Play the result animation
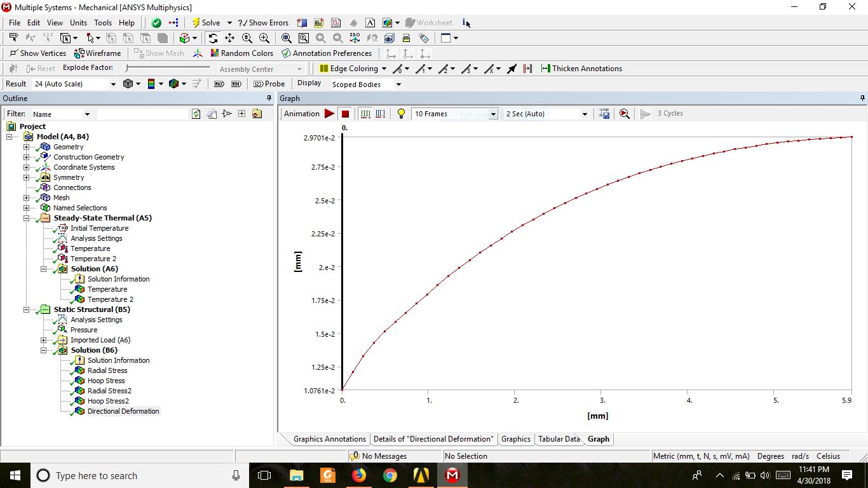The height and width of the screenshot is (488, 868). pyautogui.click(x=329, y=114)
